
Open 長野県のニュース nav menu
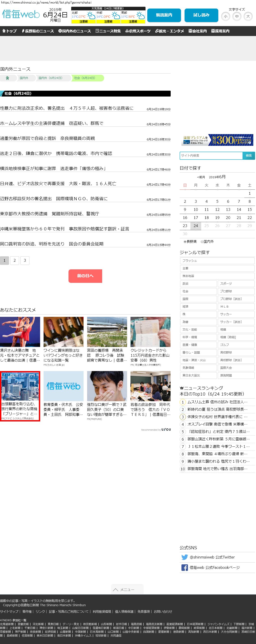(x=38, y=31)
